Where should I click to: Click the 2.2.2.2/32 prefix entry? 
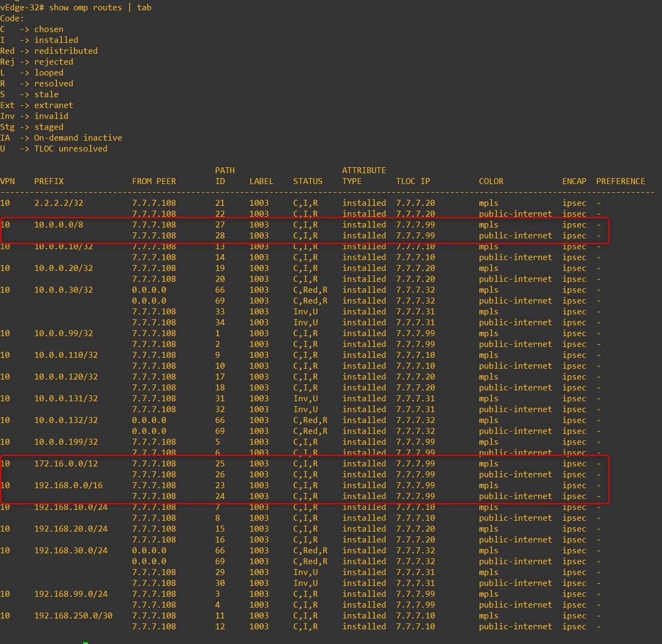click(59, 203)
